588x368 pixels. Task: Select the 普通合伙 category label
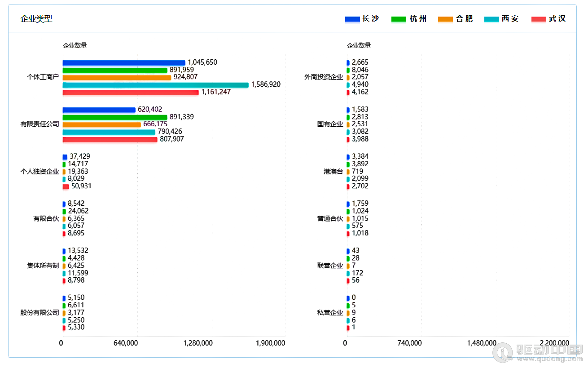coord(330,219)
